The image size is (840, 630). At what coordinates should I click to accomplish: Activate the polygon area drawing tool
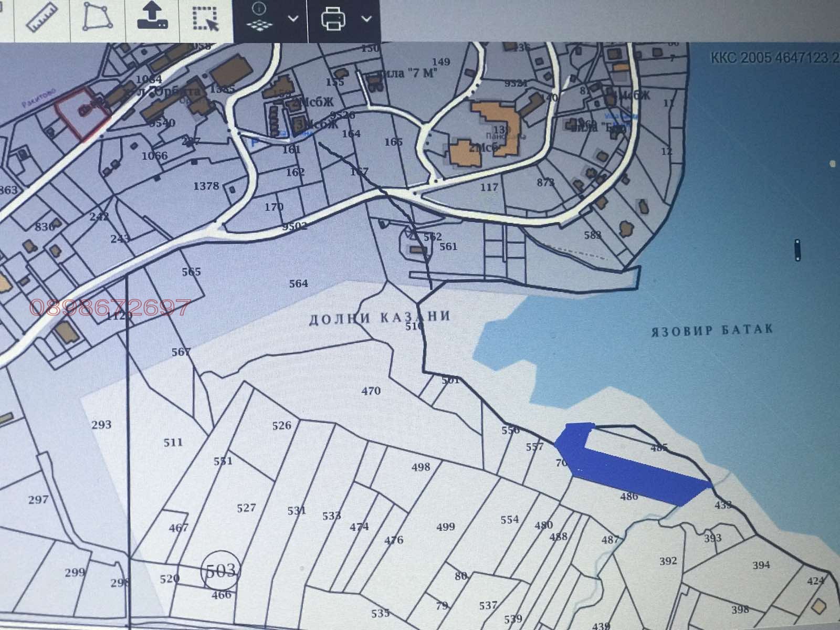tap(98, 18)
